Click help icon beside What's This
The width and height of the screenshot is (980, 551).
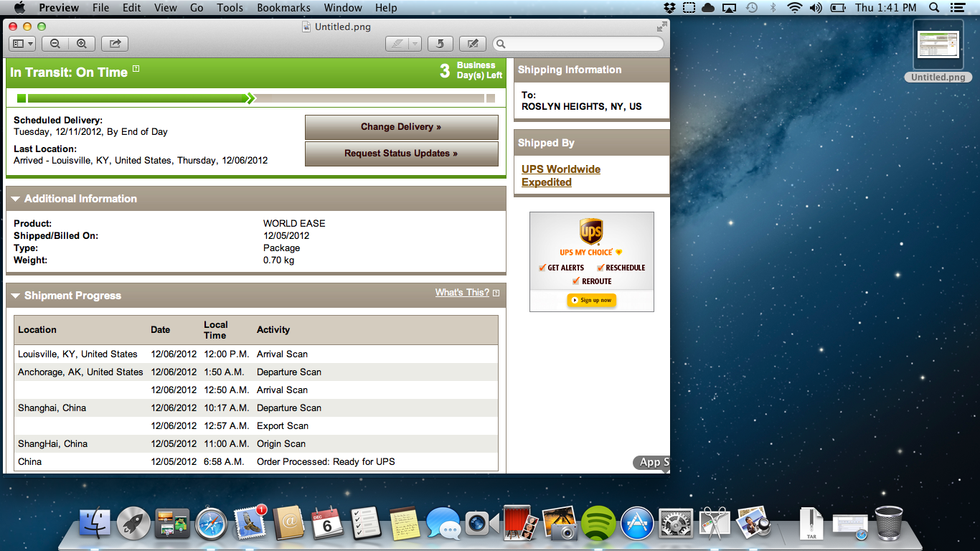pos(496,293)
